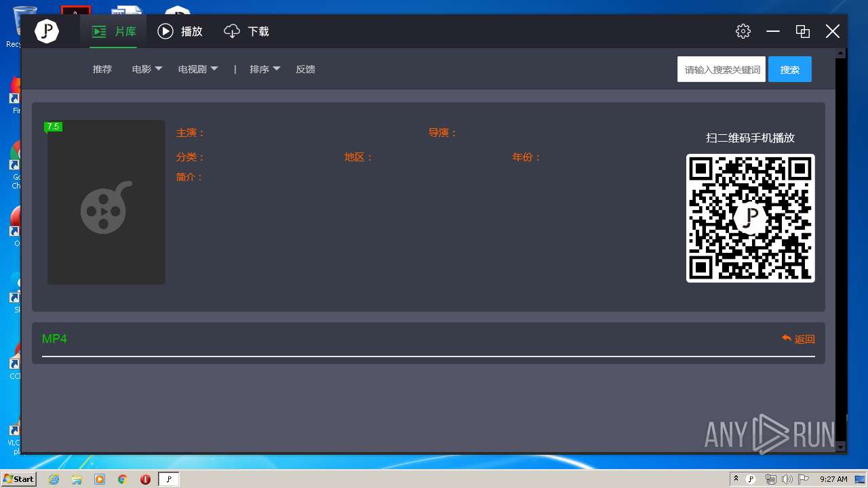Screen dimensions: 868x488
Task: Click the movie poster placeholder thumbnail
Action: coord(106,202)
